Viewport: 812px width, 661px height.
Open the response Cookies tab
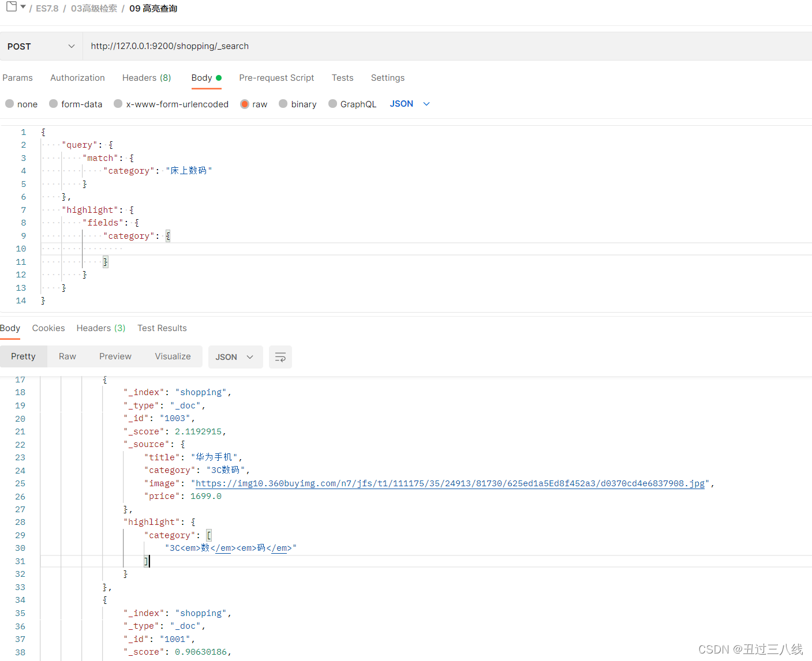pyautogui.click(x=48, y=328)
